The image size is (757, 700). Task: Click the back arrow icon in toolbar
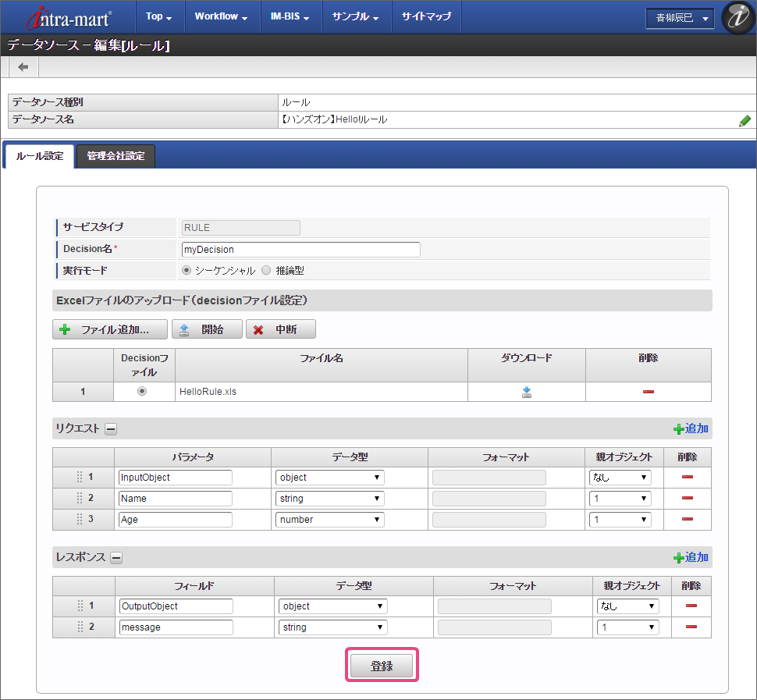[x=23, y=67]
